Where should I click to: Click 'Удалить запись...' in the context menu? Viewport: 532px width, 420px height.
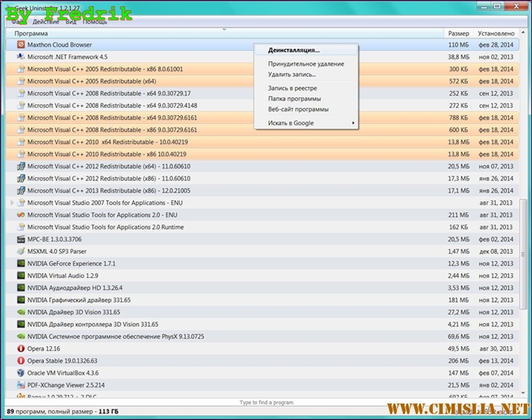click(292, 75)
